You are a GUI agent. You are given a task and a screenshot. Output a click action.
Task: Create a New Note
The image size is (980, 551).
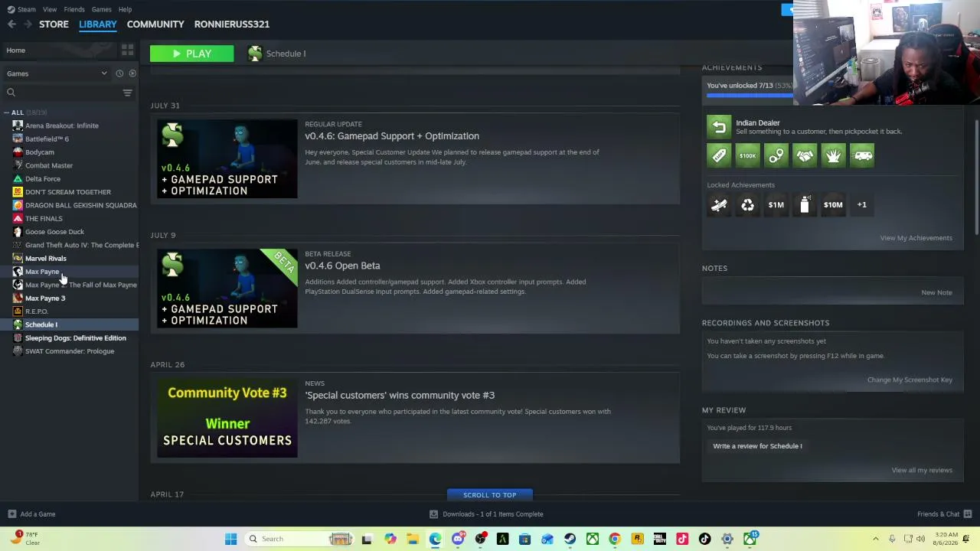(936, 292)
